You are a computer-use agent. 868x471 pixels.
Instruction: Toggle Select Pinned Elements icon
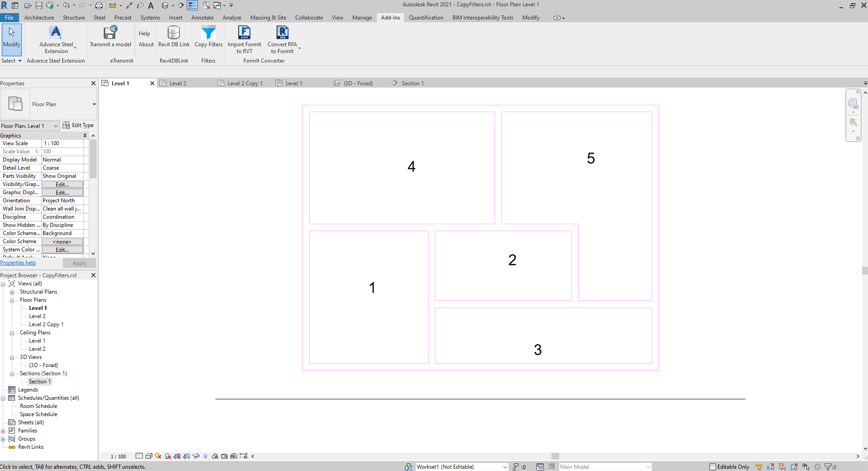(x=782, y=466)
